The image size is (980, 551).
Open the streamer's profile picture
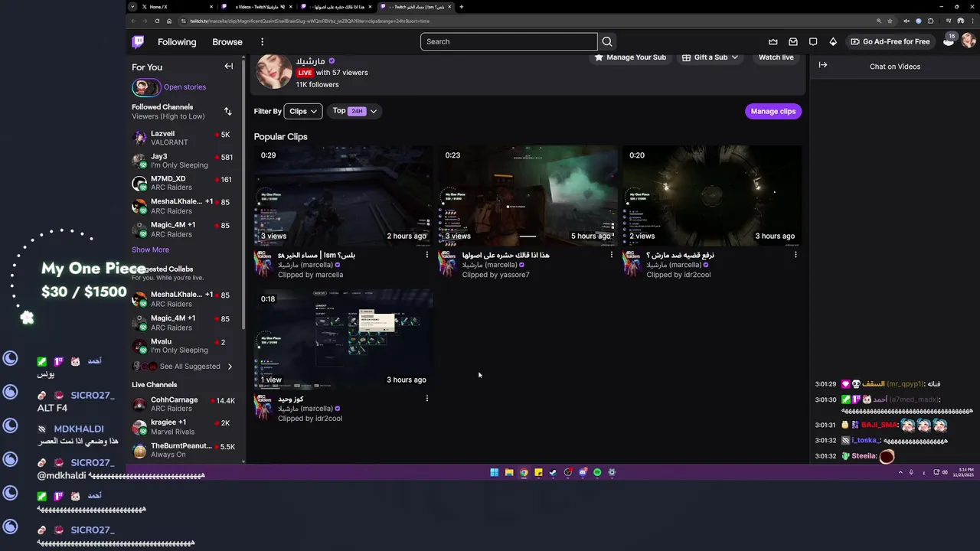coord(273,72)
